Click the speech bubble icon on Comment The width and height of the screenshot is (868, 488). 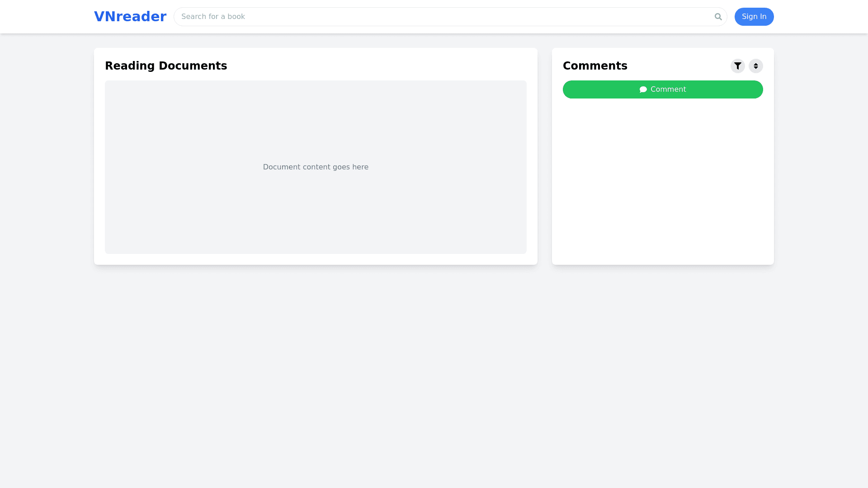(643, 89)
